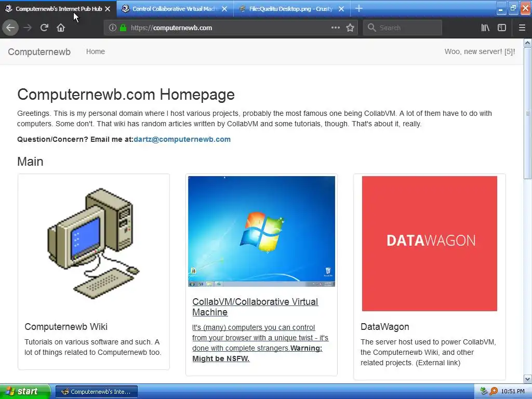Image resolution: width=532 pixels, height=399 pixels.
Task: Open the retro computer wiki image
Action: (94, 244)
